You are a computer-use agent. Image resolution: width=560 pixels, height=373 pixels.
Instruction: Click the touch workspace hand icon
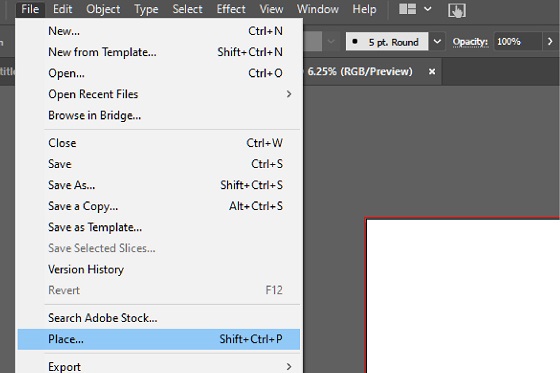[x=457, y=10]
